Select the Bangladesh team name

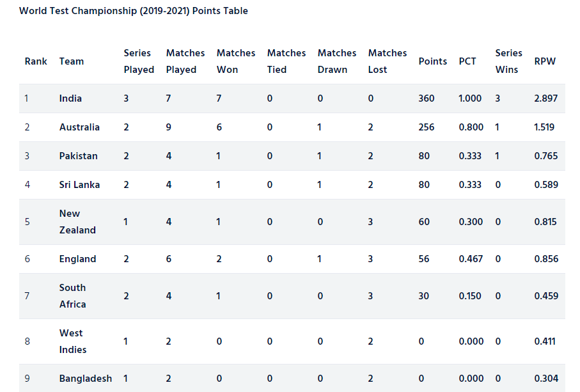pyautogui.click(x=86, y=379)
